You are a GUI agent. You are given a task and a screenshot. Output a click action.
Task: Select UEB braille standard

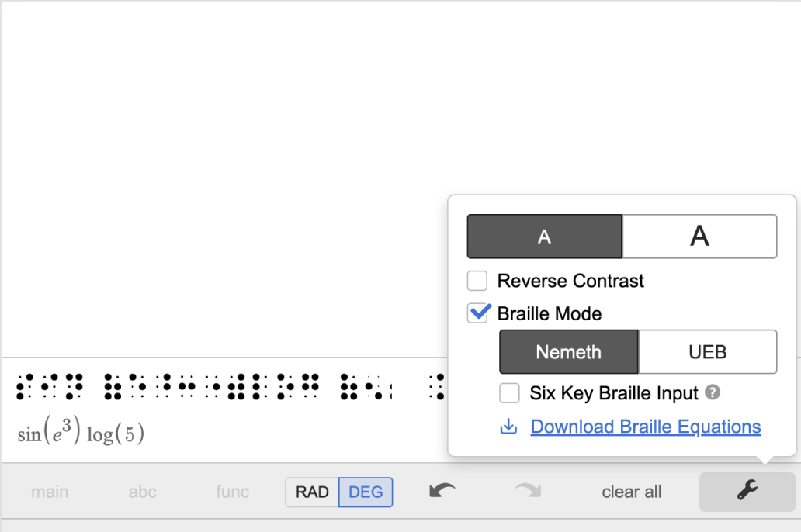click(x=707, y=351)
